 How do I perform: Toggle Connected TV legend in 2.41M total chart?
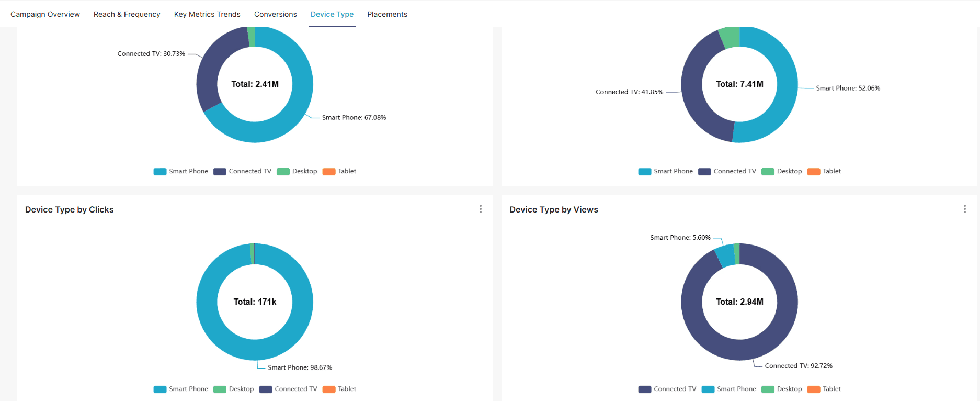(x=243, y=171)
